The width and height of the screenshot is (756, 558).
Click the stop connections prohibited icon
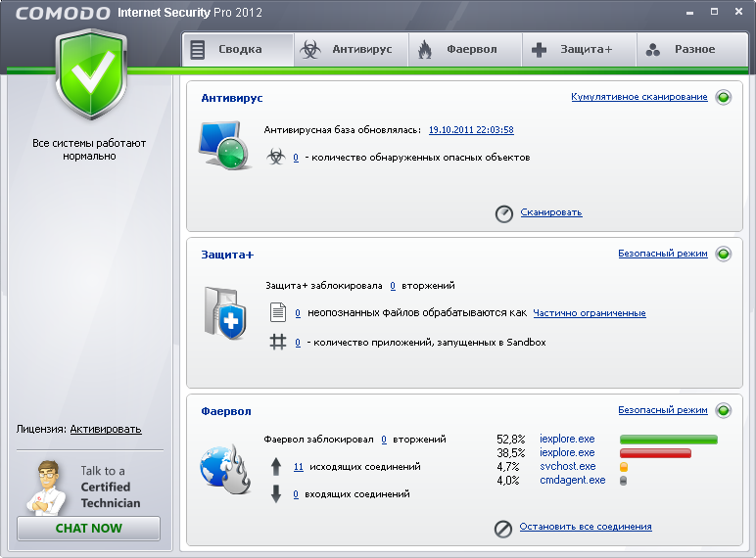[x=503, y=529]
